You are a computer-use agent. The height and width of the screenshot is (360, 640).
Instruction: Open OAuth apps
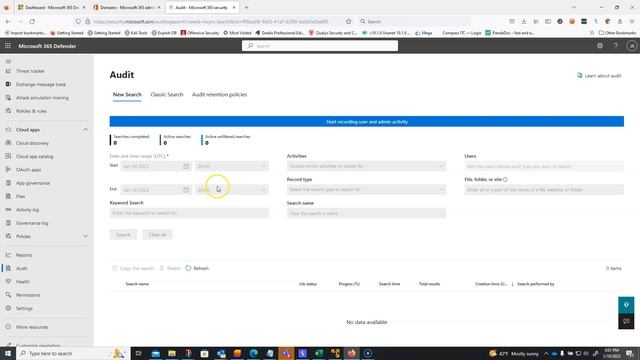point(29,170)
